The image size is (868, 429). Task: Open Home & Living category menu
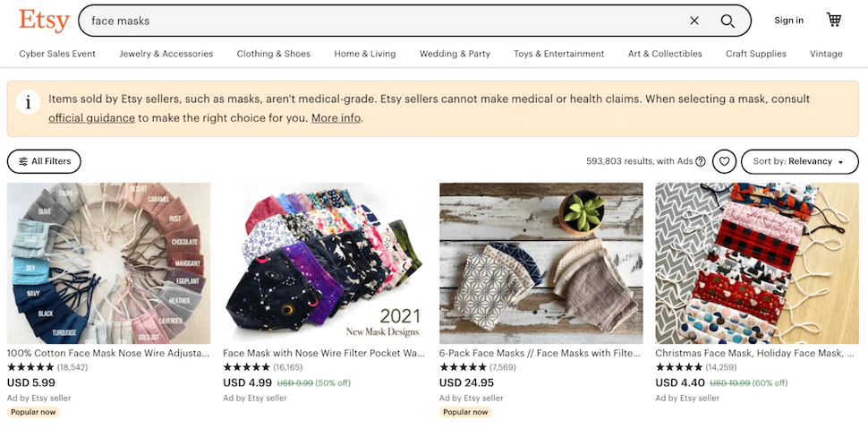click(365, 54)
